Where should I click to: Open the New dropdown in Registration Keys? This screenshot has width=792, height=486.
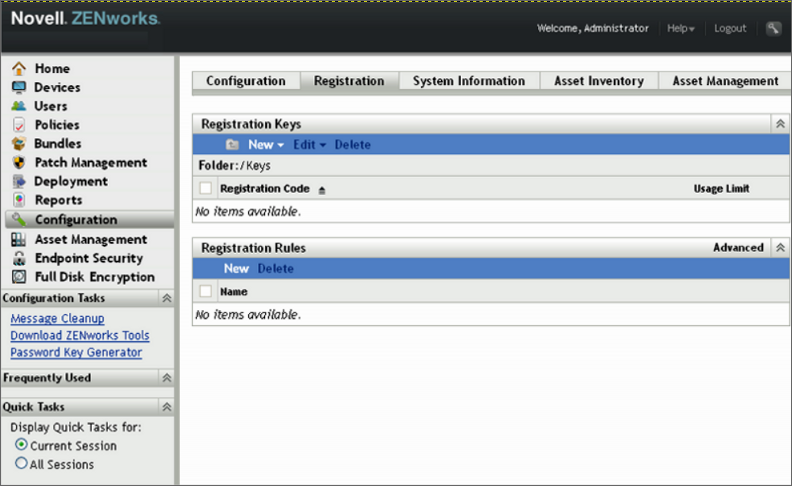[266, 144]
